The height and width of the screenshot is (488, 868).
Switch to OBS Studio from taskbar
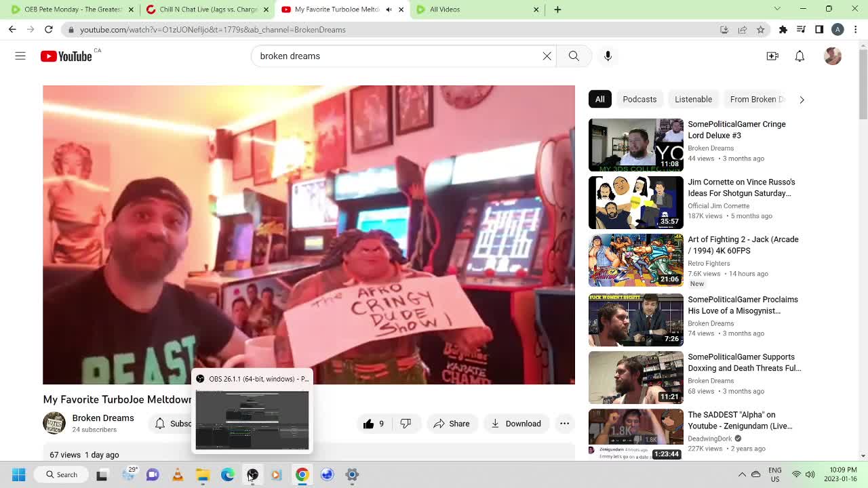coord(252,474)
